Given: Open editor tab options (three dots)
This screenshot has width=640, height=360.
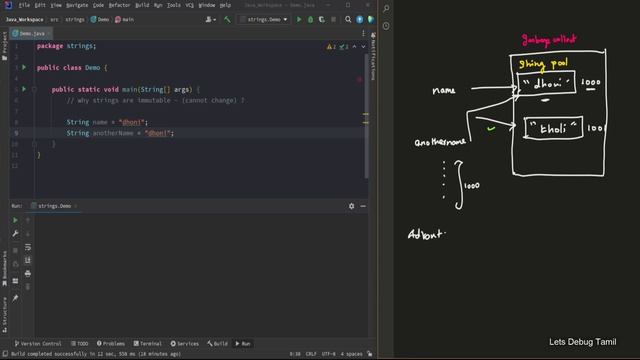Looking at the screenshot, I should click(363, 33).
